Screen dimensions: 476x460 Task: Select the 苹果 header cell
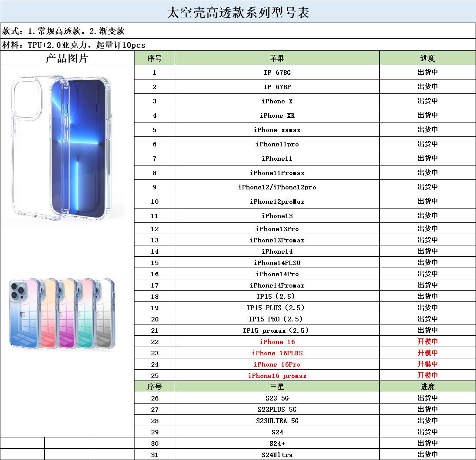point(277,58)
